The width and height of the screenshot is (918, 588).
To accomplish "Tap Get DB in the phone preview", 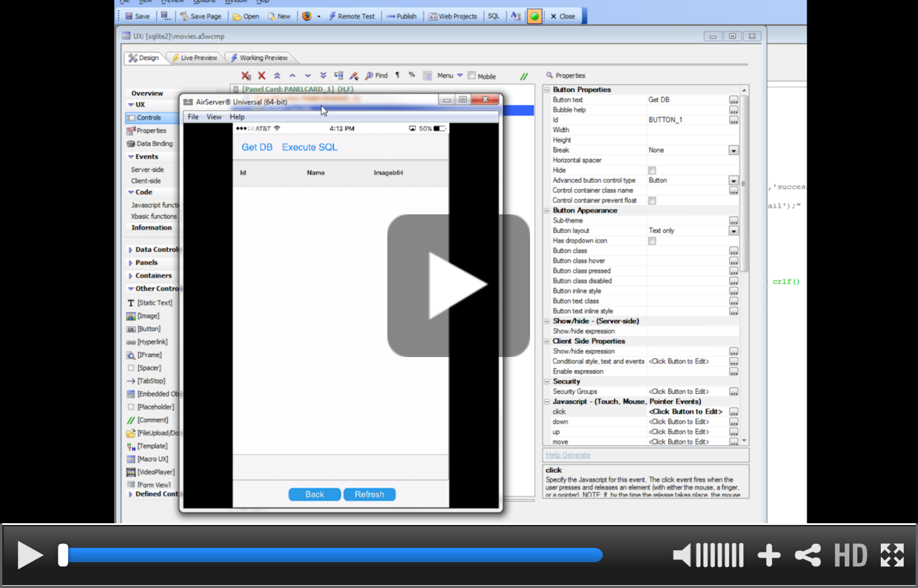I will point(257,147).
